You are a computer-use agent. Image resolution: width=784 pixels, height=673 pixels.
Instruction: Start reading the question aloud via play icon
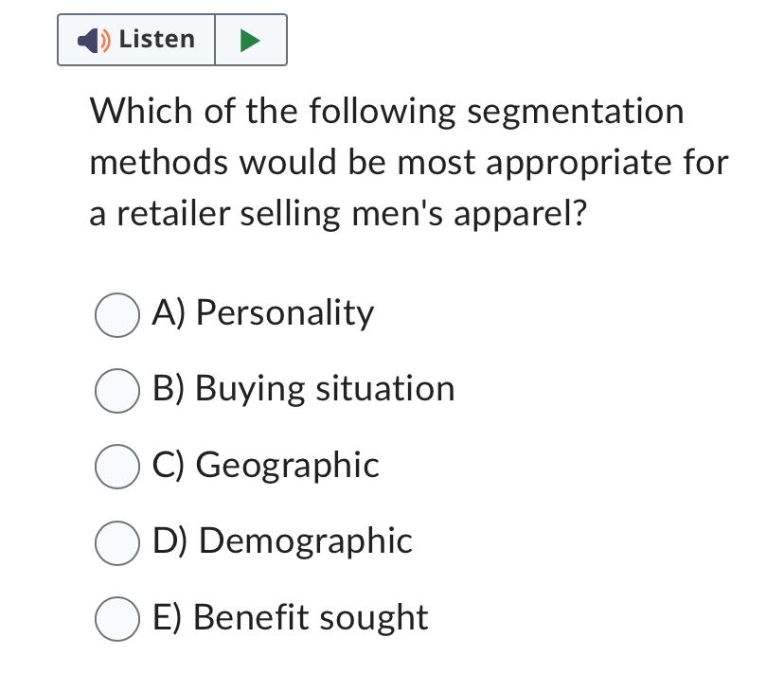click(x=249, y=39)
